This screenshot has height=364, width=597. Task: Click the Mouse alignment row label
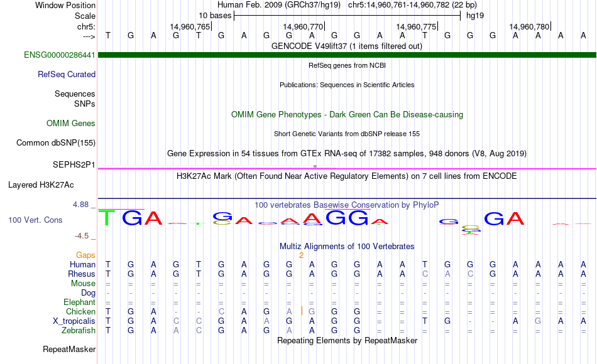(x=83, y=284)
